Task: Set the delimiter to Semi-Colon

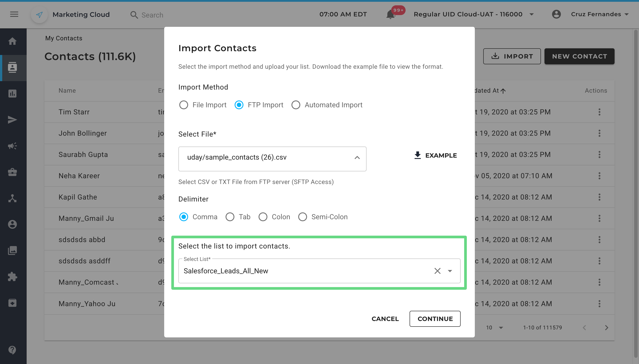Action: coord(302,217)
